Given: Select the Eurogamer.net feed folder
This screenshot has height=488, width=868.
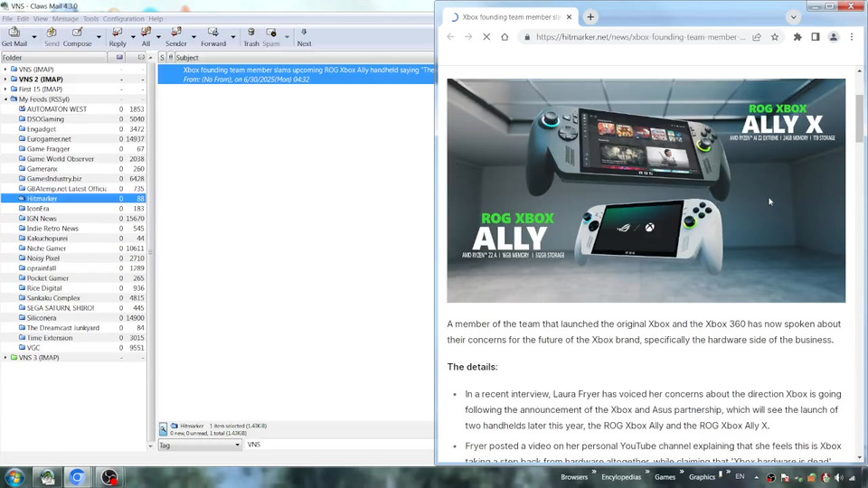Looking at the screenshot, I should coord(73,139).
